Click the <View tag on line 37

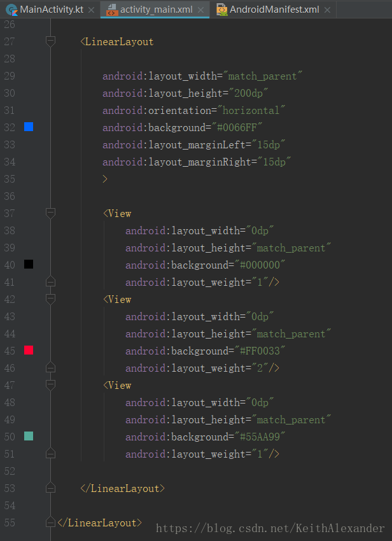pos(117,214)
